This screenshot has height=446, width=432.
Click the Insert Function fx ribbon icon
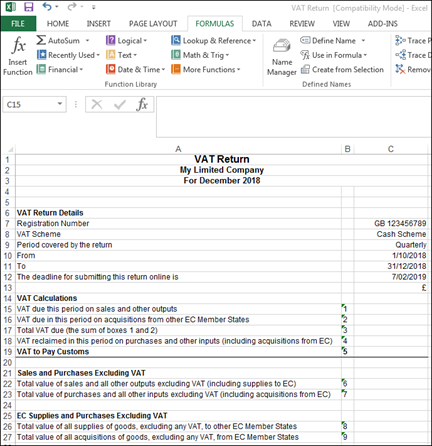click(18, 45)
